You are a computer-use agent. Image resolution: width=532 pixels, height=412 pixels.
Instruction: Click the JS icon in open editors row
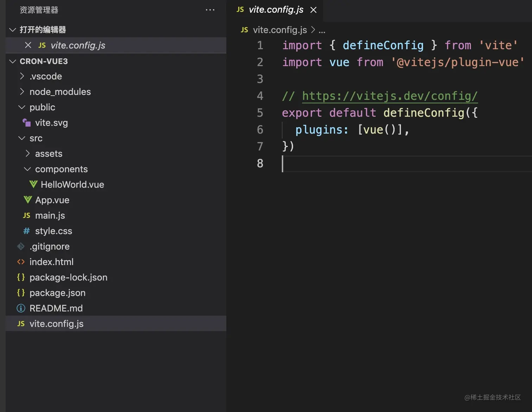click(x=42, y=45)
